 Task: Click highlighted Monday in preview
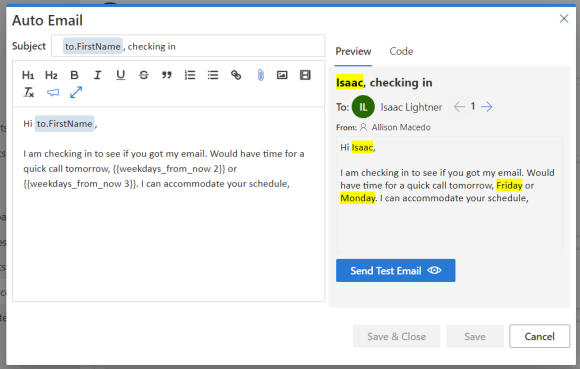(x=357, y=198)
